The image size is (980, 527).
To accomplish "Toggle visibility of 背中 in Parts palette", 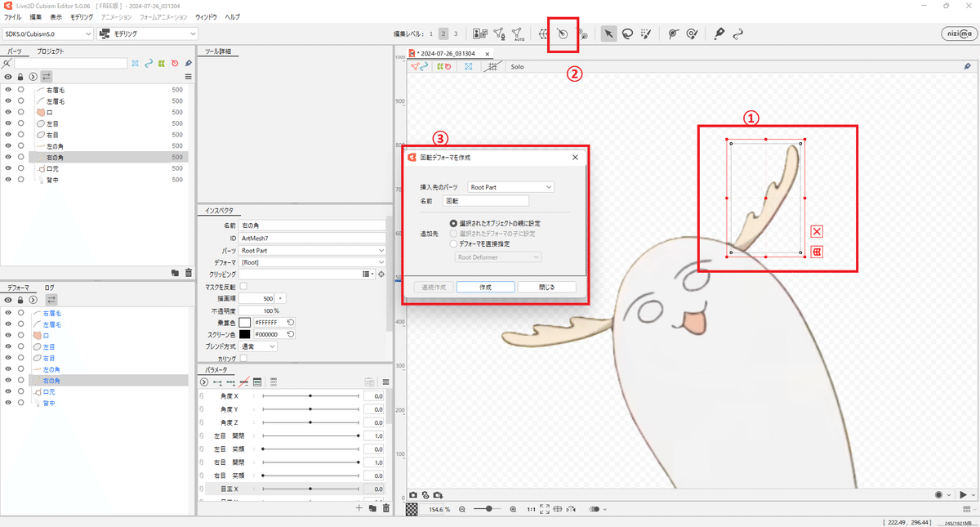I will [8, 180].
